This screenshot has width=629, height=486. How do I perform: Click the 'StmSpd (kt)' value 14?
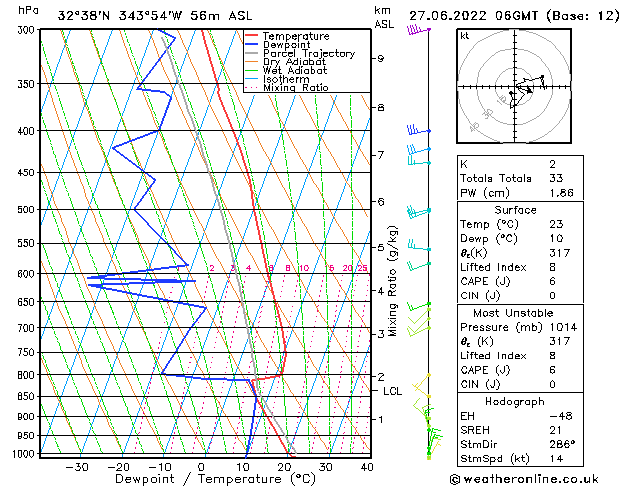pyautogui.click(x=556, y=458)
